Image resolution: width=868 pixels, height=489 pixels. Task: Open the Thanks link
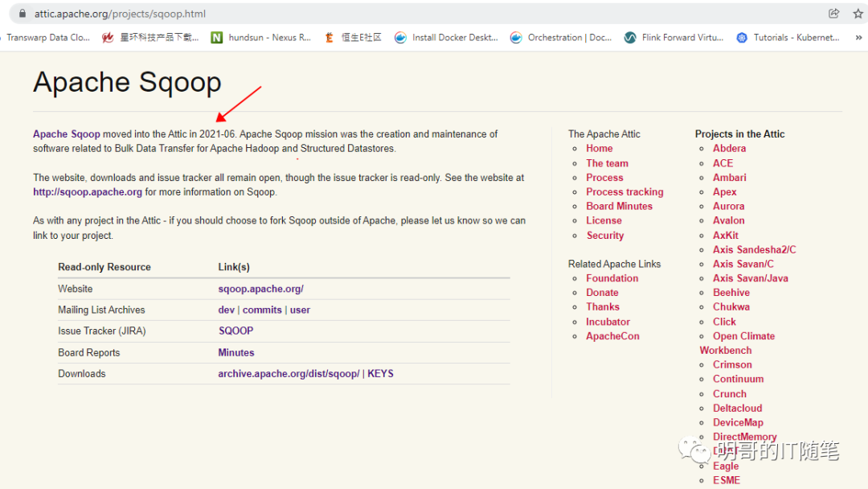coord(603,306)
